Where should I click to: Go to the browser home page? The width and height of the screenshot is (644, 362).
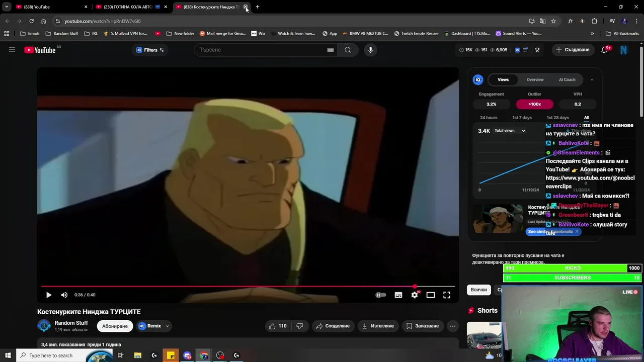tap(43, 21)
